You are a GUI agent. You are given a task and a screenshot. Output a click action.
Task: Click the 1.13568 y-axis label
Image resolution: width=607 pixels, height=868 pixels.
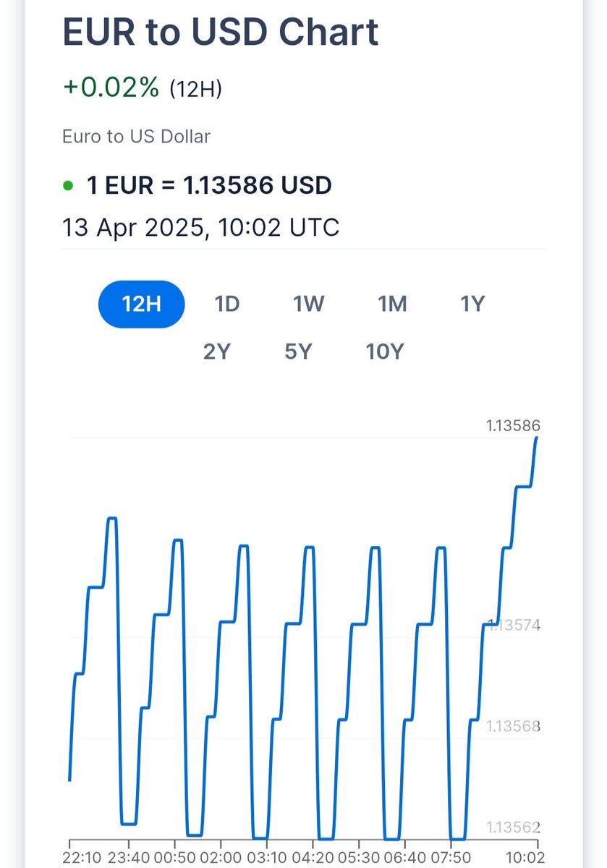514,726
